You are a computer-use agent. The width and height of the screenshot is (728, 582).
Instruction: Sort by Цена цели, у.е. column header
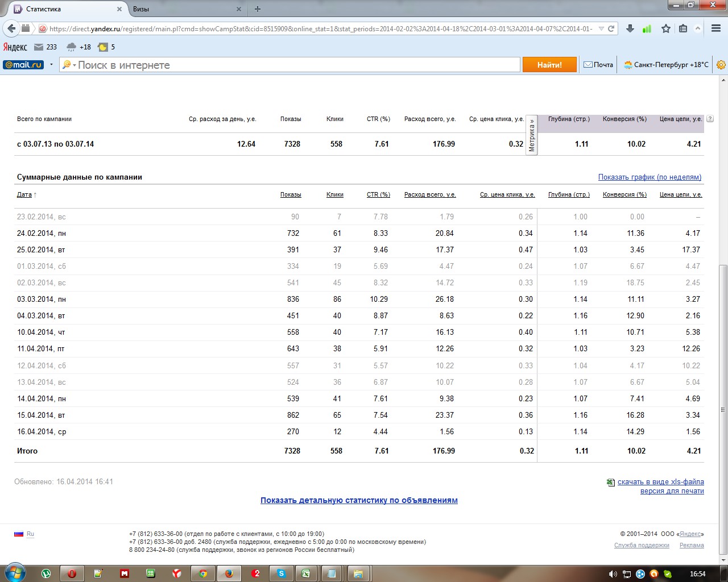(681, 195)
